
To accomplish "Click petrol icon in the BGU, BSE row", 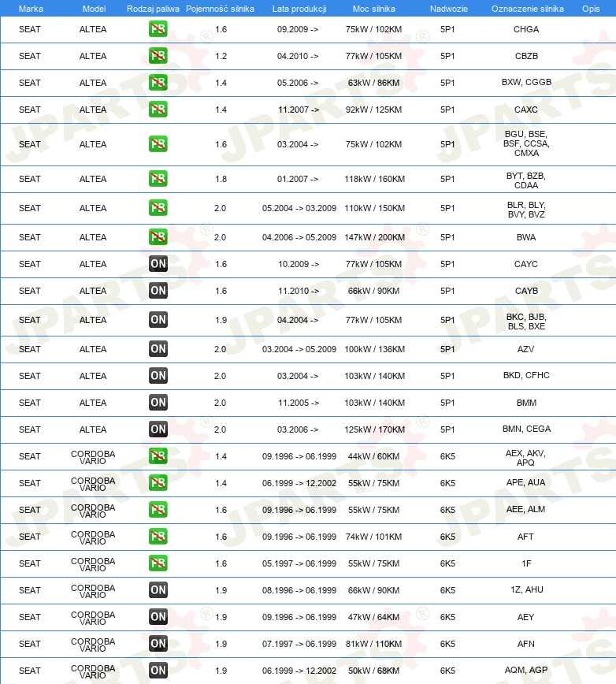I will click(158, 144).
